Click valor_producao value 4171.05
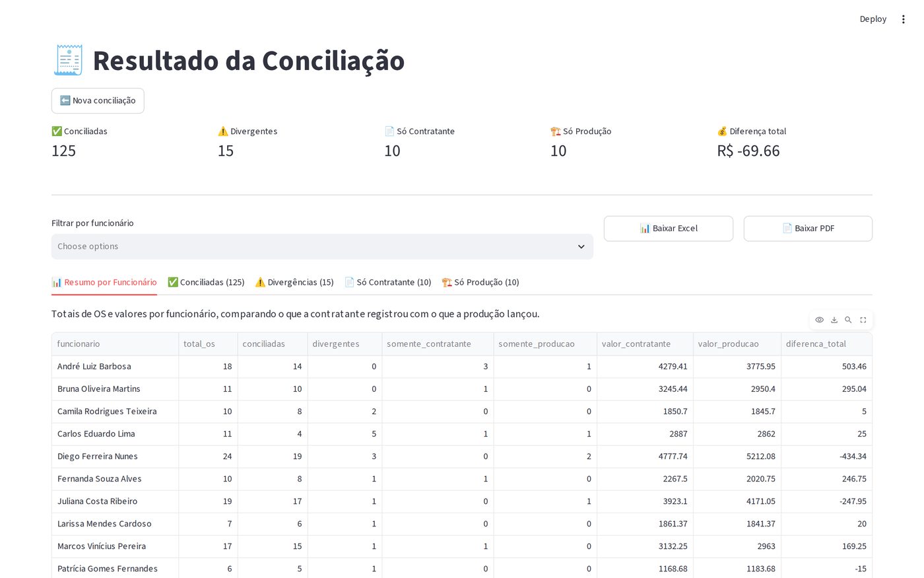The height and width of the screenshot is (578, 924). (x=737, y=501)
